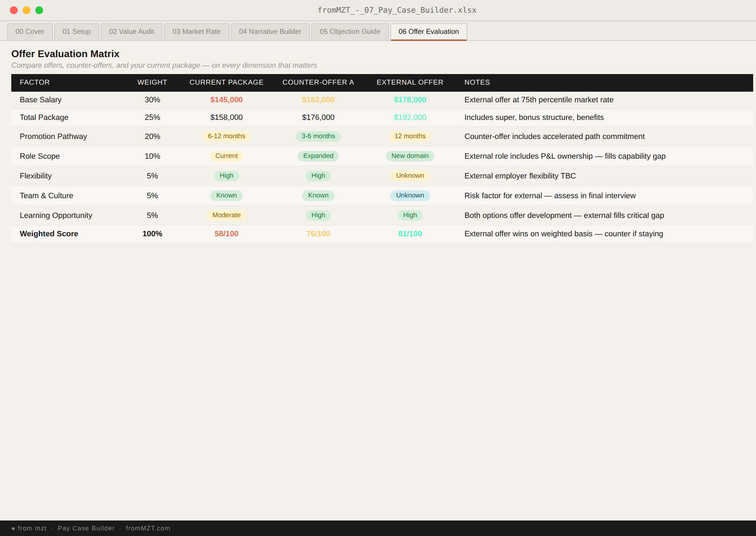Select the Base Salary factor cell
The height and width of the screenshot is (536, 756).
click(x=41, y=100)
